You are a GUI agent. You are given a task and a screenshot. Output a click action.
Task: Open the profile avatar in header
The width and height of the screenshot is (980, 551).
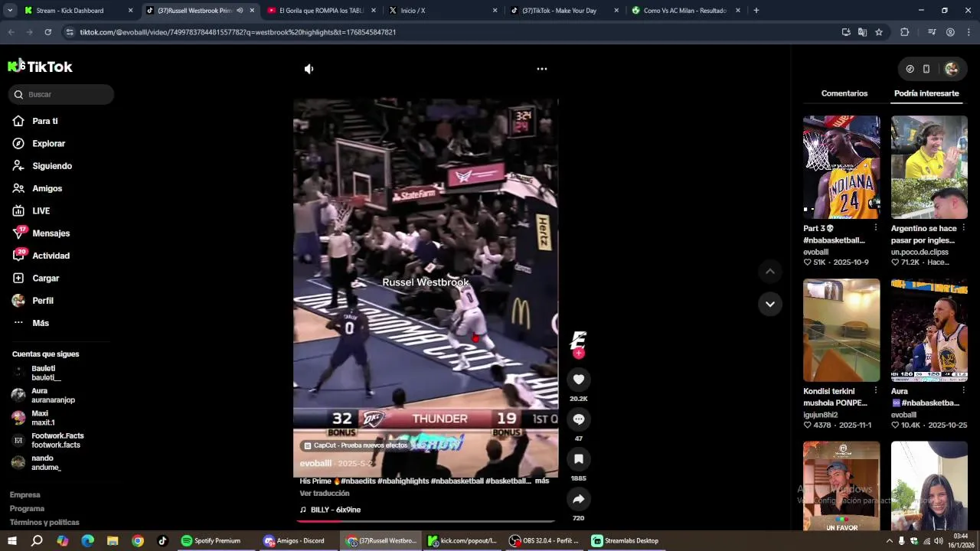952,69
